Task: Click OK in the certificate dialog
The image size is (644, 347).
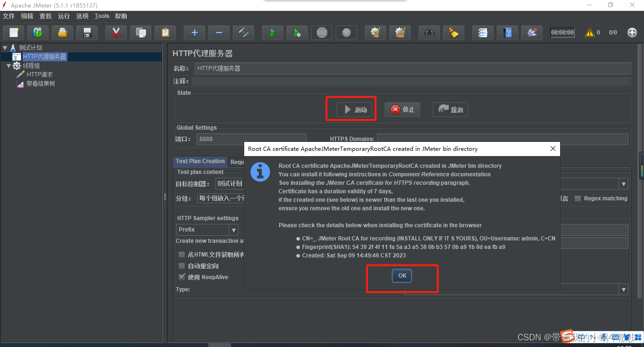Action: (x=402, y=276)
